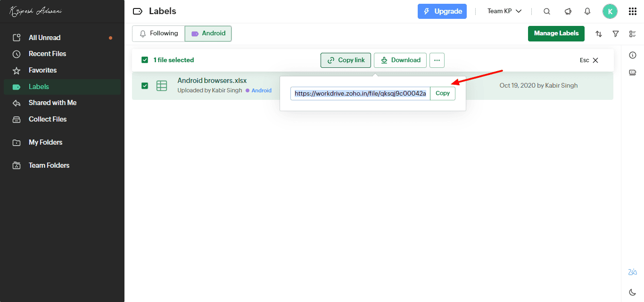Viewport: 644px width, 302px height.
Task: Open the Zoho apps grid launcher
Action: 633,11
